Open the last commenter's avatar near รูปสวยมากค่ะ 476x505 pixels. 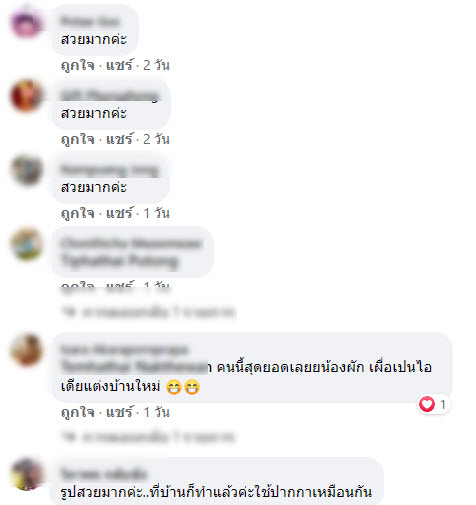point(27,475)
